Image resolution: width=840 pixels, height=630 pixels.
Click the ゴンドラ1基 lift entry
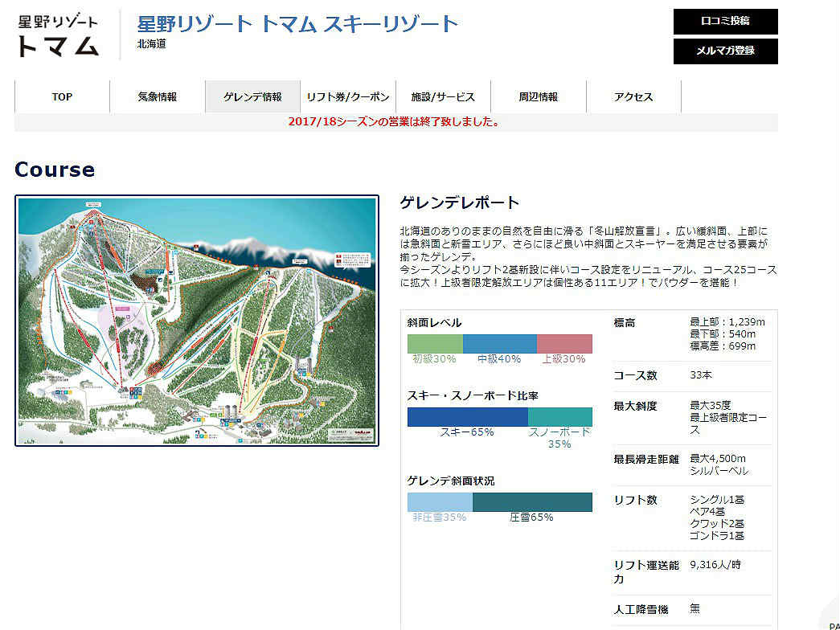(717, 536)
